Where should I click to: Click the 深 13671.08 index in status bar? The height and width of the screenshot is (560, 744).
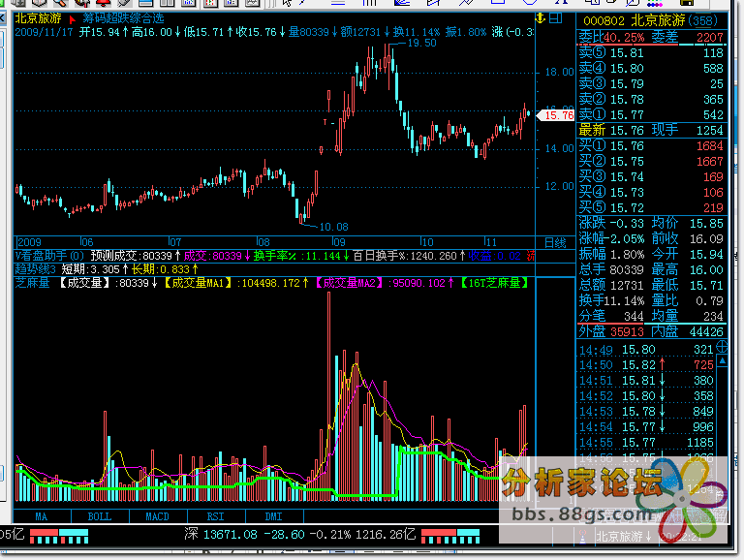tap(221, 534)
